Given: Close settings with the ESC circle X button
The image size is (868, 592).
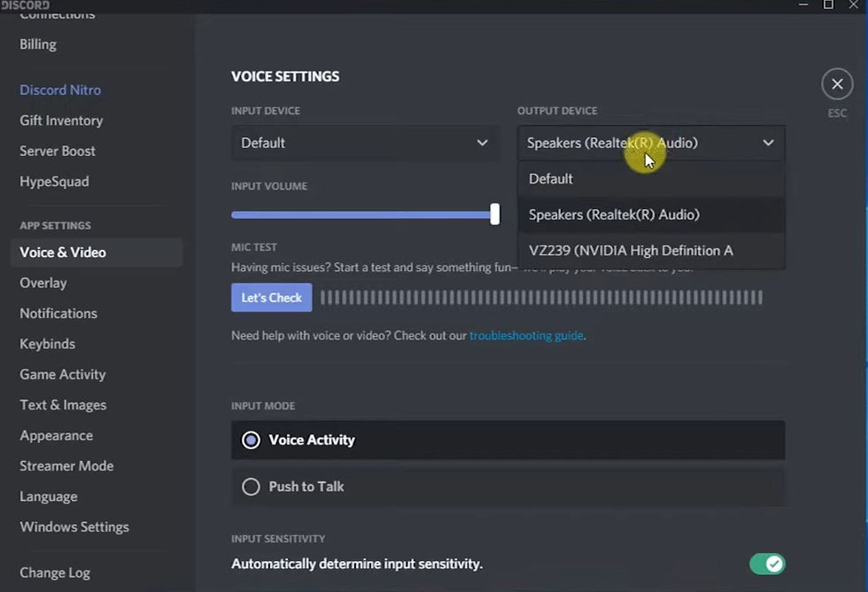Looking at the screenshot, I should (837, 84).
